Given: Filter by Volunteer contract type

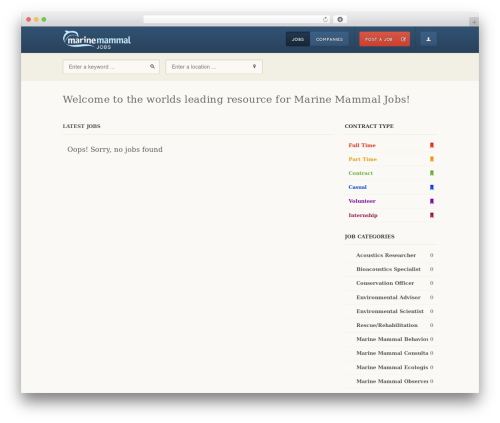Looking at the screenshot, I should coord(362,201).
